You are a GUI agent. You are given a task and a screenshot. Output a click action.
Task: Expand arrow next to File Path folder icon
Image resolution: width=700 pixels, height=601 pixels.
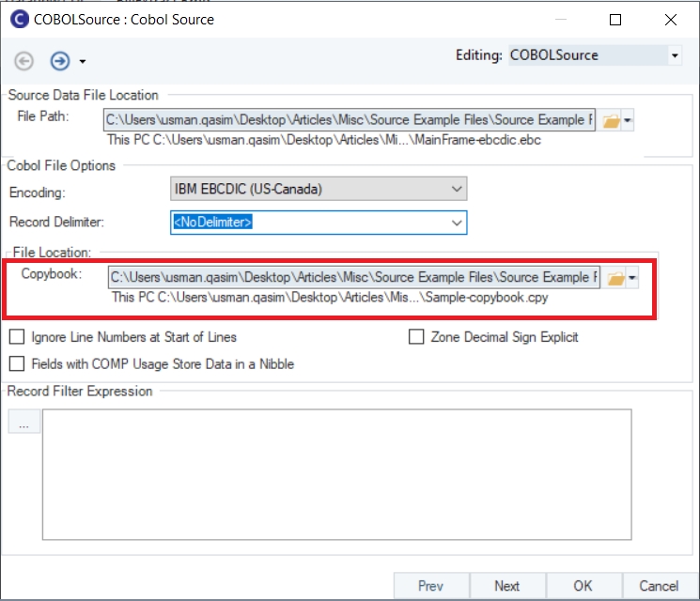tap(628, 120)
